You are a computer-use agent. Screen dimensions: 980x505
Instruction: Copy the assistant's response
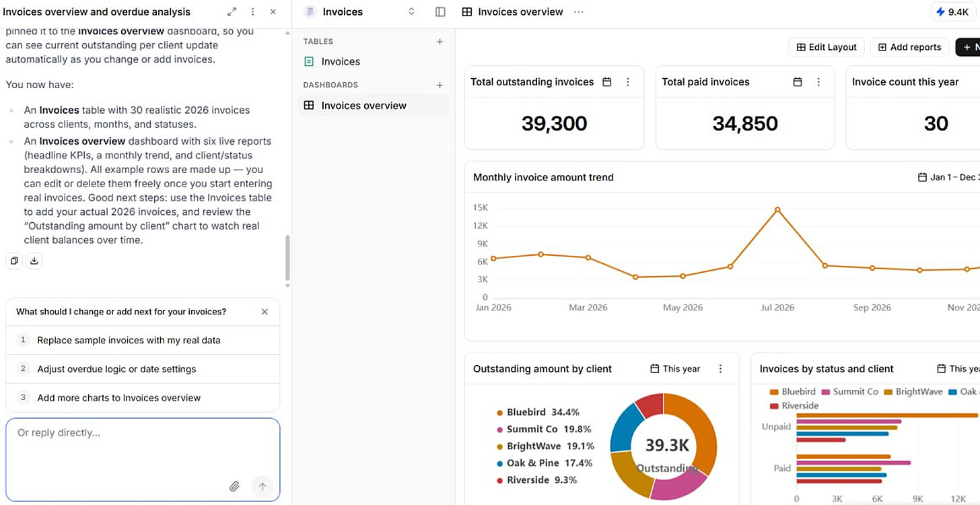point(13,261)
